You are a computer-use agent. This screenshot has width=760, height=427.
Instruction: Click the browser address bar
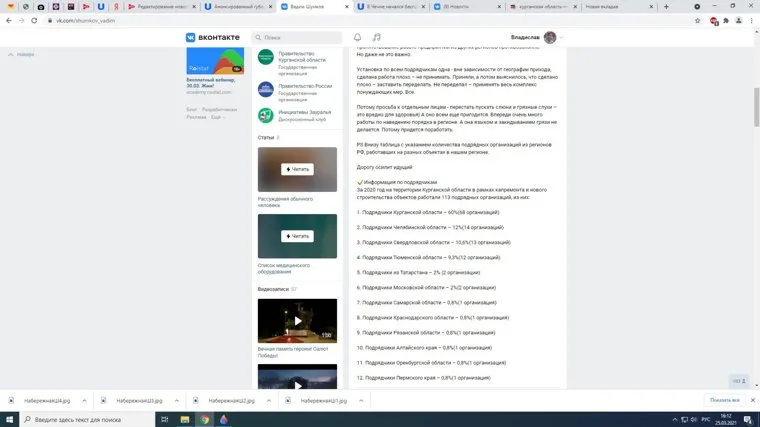[x=300, y=20]
